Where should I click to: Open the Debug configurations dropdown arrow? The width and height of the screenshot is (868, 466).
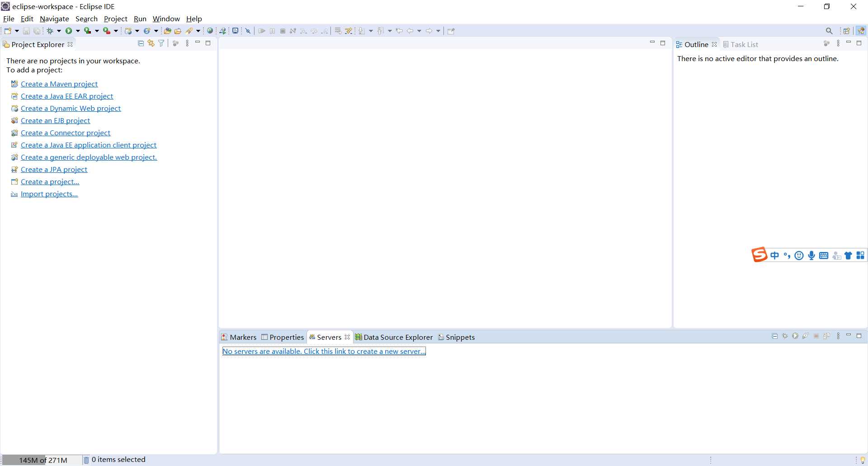click(x=59, y=31)
